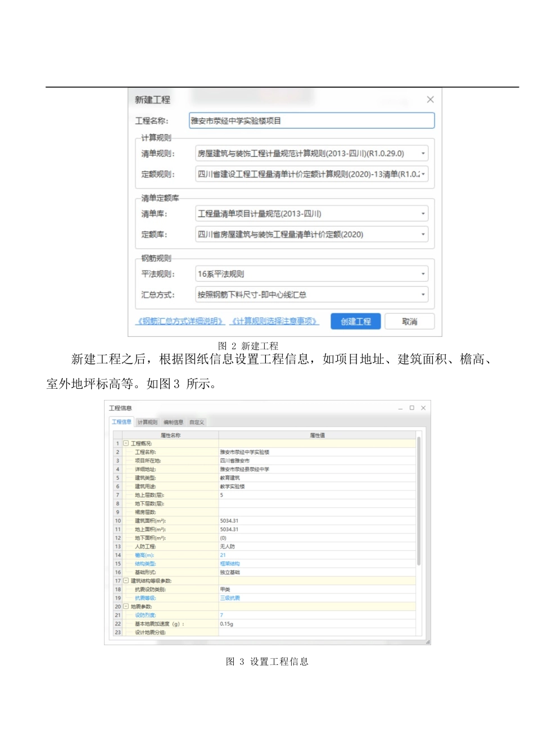
Task: Click the 取消 button
Action: (409, 321)
